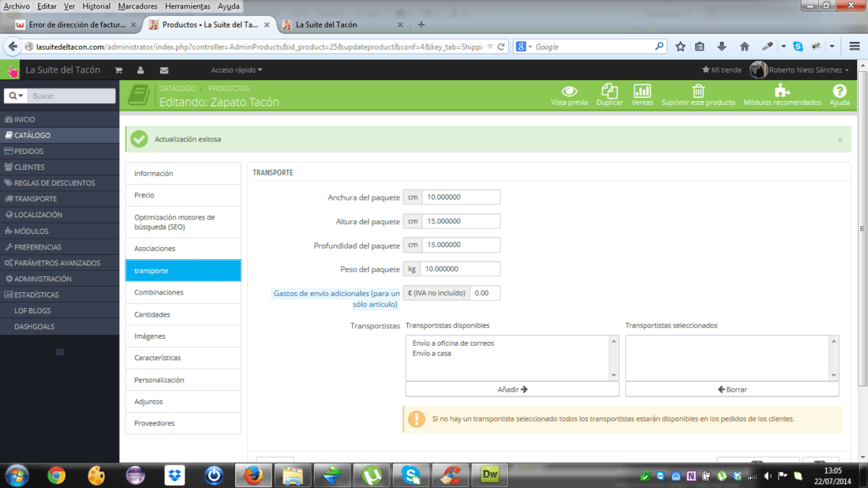Click the Peso del paquete input field
The image size is (868, 488).
click(x=460, y=268)
